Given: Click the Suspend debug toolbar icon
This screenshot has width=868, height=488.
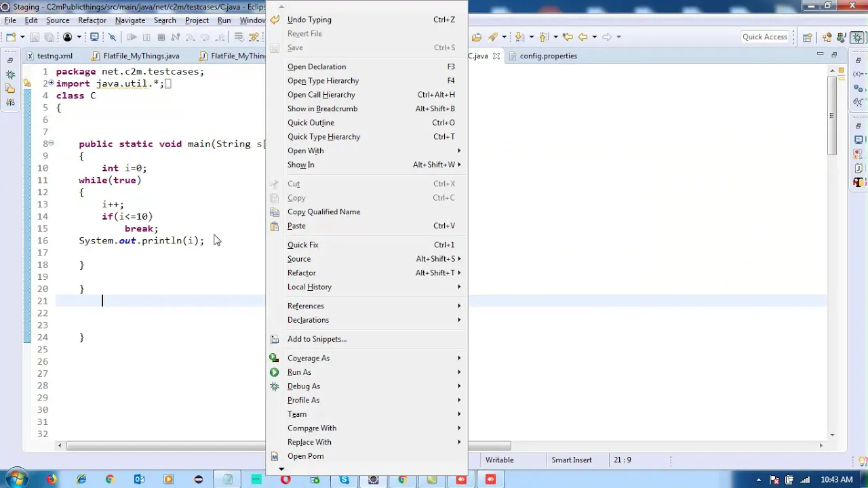Looking at the screenshot, I should 146,37.
